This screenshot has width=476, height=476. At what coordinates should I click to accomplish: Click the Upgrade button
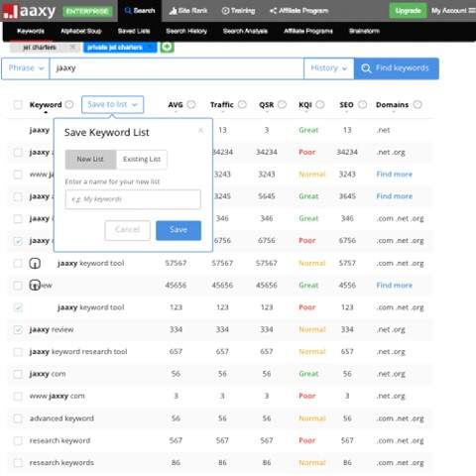tap(408, 11)
